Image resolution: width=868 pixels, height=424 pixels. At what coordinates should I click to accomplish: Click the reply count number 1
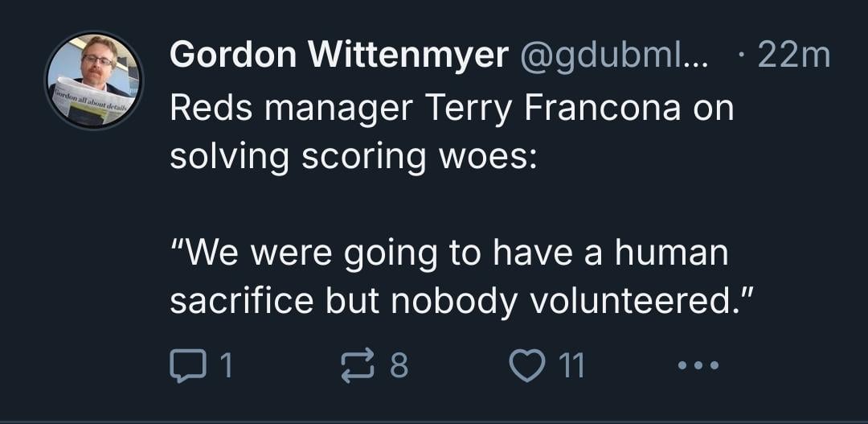(226, 366)
